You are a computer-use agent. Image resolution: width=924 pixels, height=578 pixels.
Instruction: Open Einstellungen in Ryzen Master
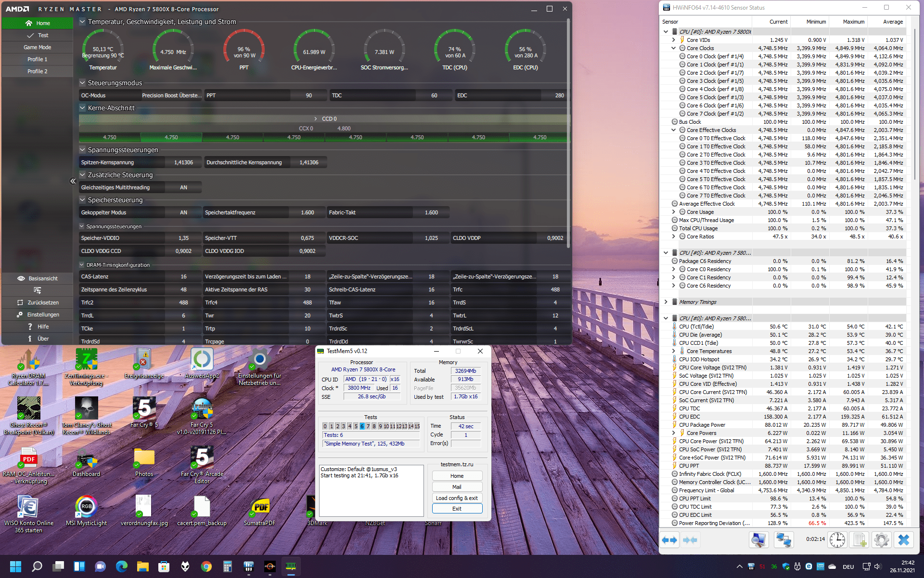38,315
